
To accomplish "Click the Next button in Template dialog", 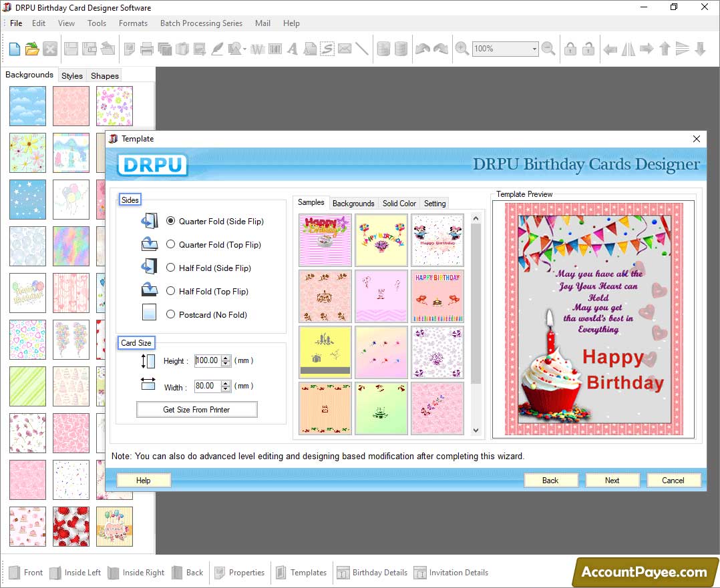I will click(x=612, y=480).
